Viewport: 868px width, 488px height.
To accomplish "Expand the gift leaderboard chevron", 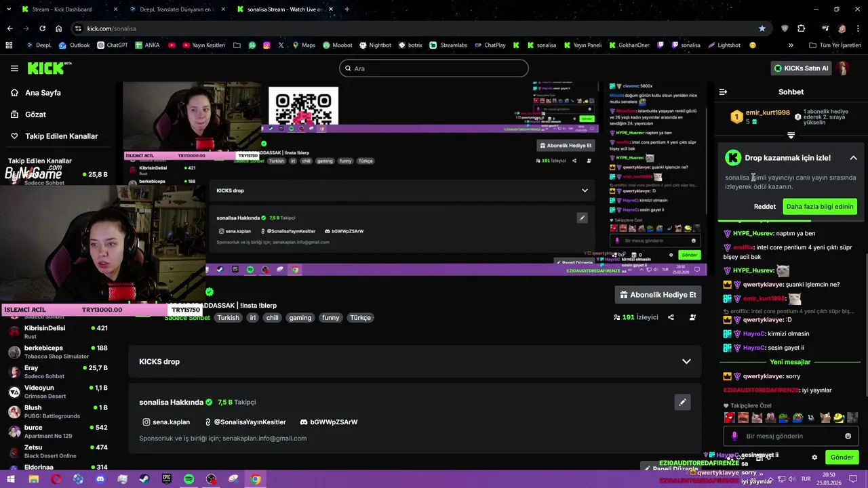I will (791, 136).
